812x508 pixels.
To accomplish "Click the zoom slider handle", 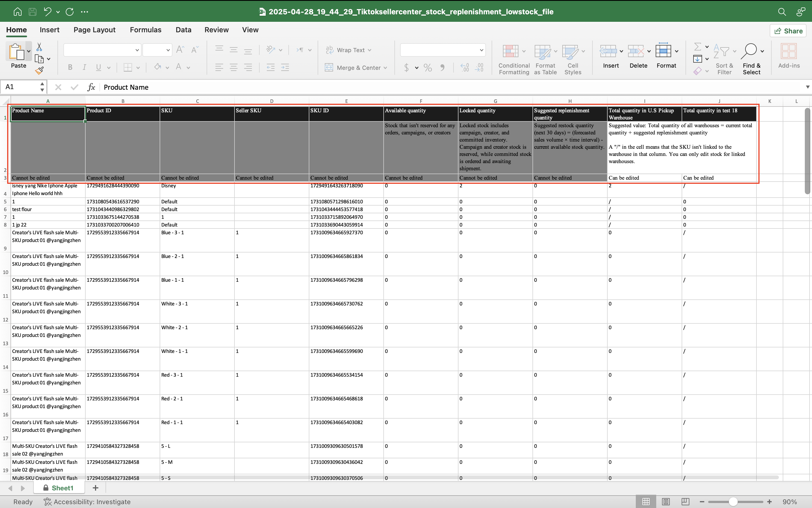I will (733, 502).
